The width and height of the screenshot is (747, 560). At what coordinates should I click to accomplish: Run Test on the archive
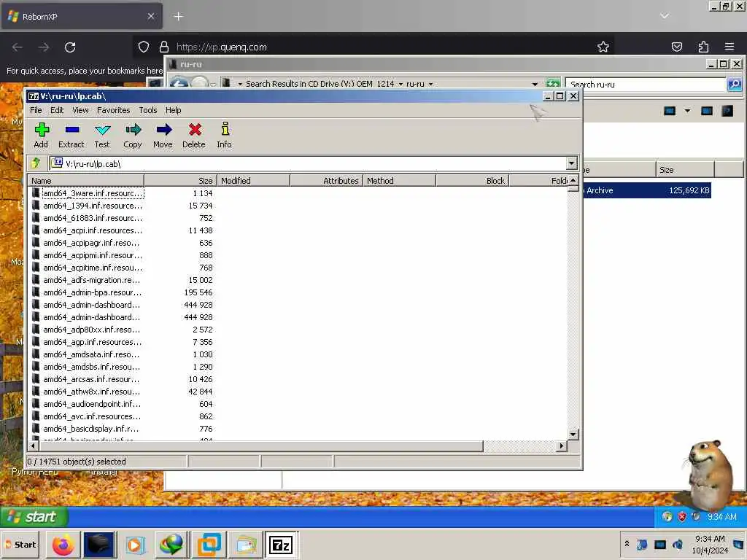tap(102, 135)
